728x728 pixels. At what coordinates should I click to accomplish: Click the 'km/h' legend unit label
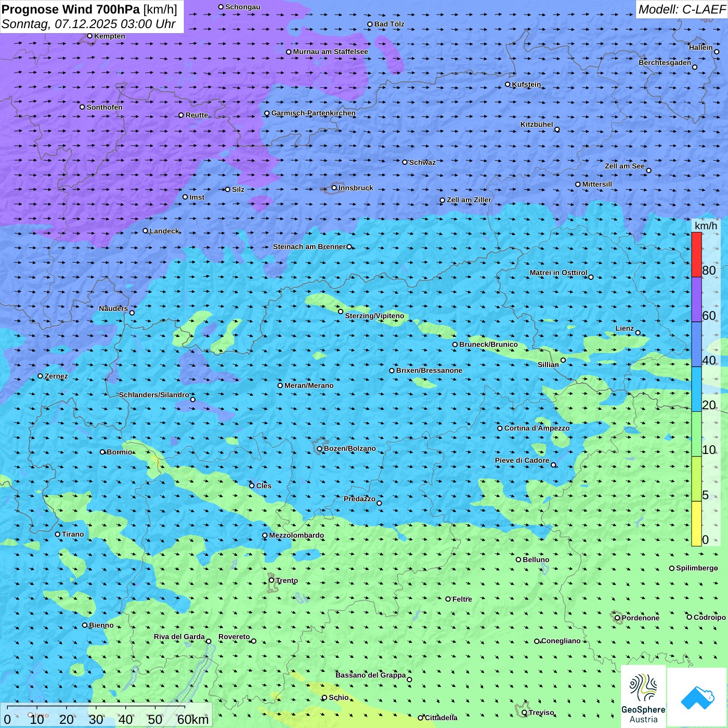coord(706,226)
